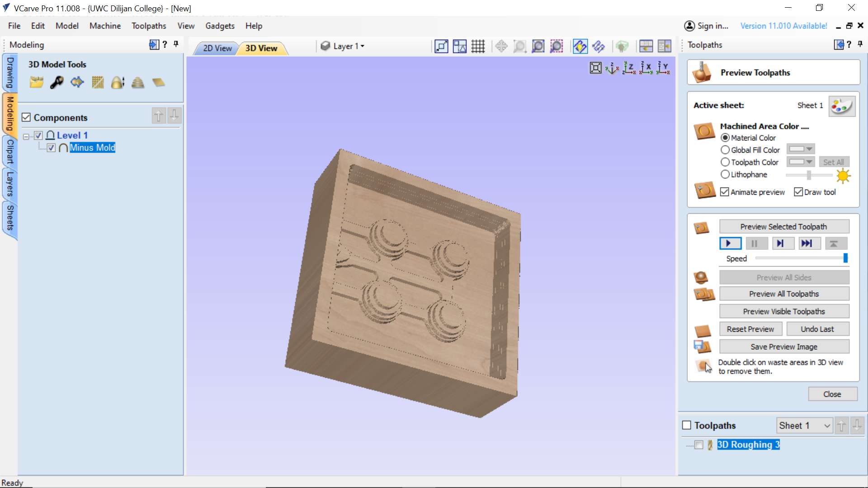
Task: Open the material color palette icon
Action: click(841, 106)
